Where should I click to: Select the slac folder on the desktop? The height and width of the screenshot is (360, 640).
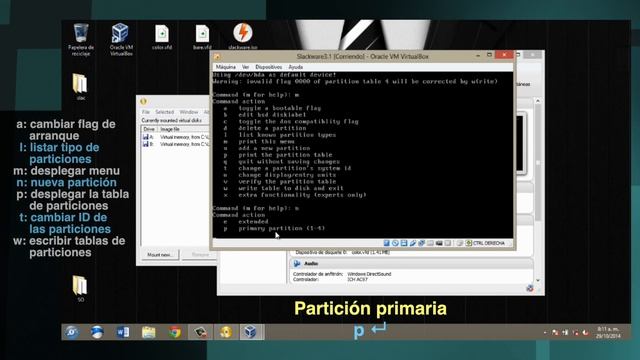(80, 87)
